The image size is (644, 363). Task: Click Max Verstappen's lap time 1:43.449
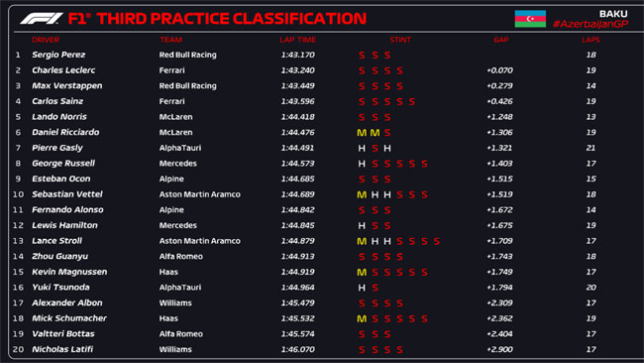[x=298, y=86]
